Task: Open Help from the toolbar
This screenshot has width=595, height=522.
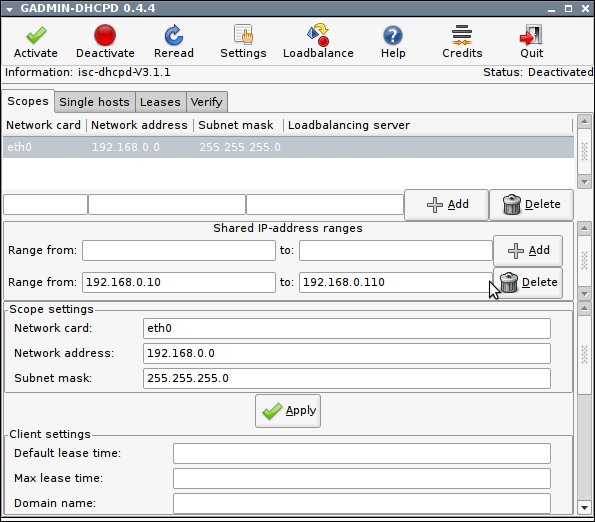Action: pyautogui.click(x=393, y=41)
